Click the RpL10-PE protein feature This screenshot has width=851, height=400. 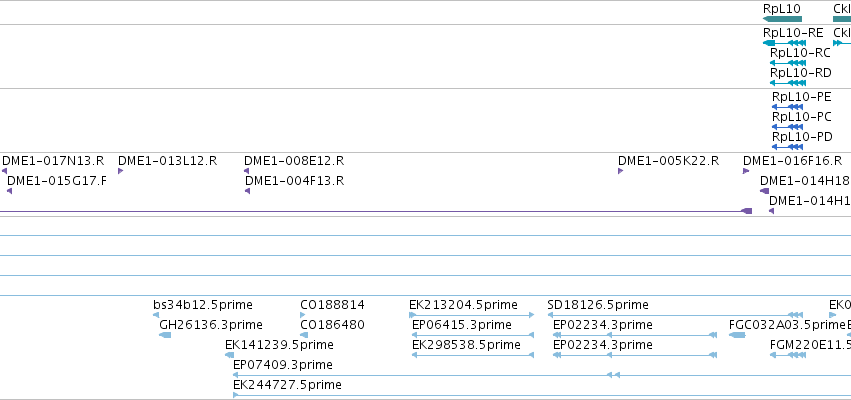(x=787, y=107)
